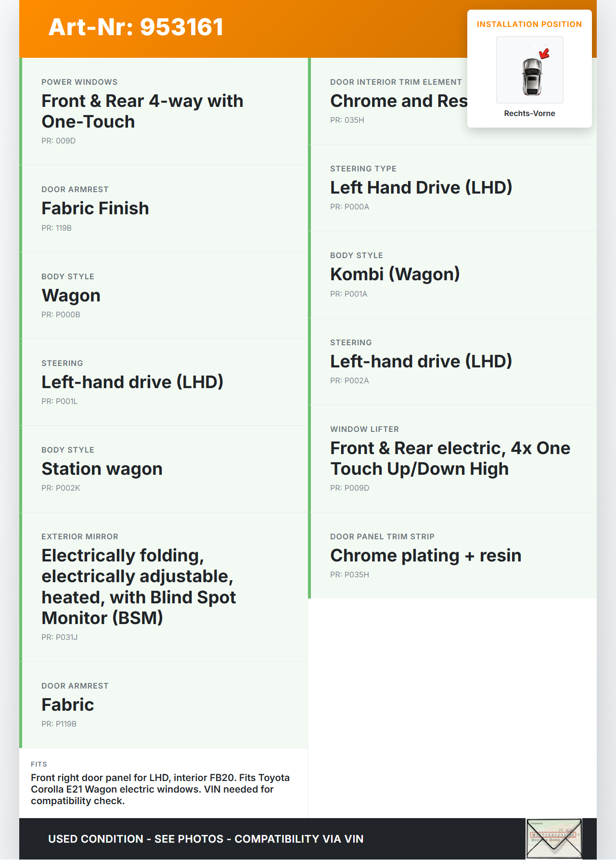Click the Rechts-Vorne position label
This screenshot has height=860, width=616.
pos(529,113)
